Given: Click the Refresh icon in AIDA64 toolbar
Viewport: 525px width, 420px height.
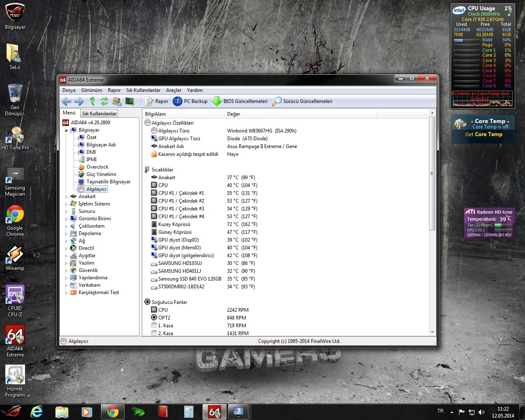Looking at the screenshot, I should tap(105, 101).
